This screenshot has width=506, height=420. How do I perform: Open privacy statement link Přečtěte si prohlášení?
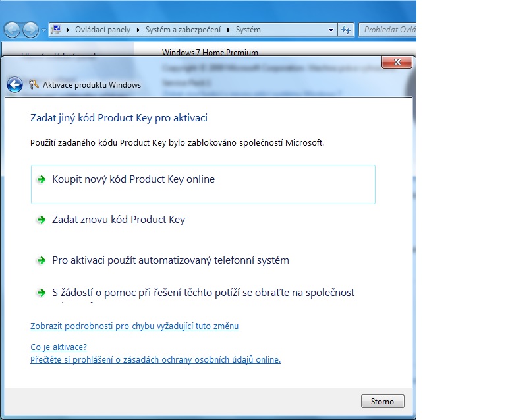point(155,359)
